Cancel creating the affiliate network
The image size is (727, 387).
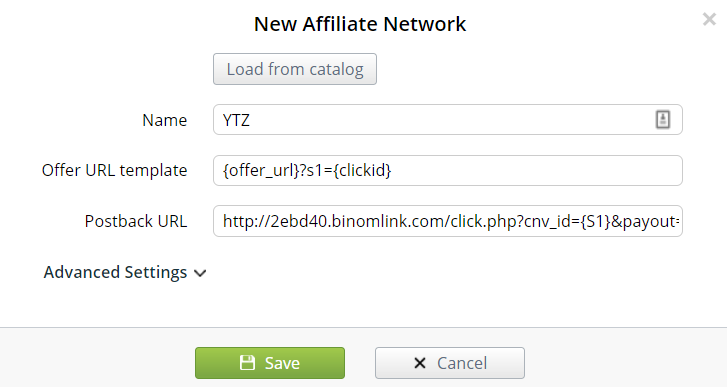[450, 363]
